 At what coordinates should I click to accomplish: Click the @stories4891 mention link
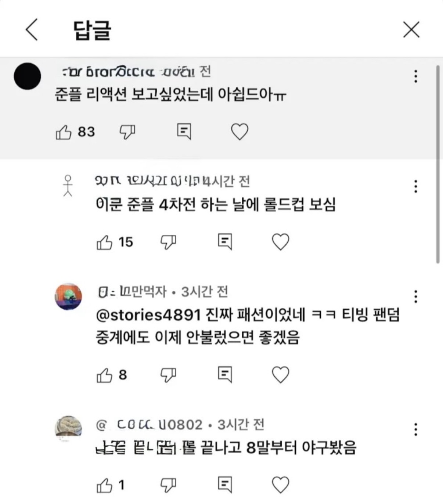click(148, 315)
